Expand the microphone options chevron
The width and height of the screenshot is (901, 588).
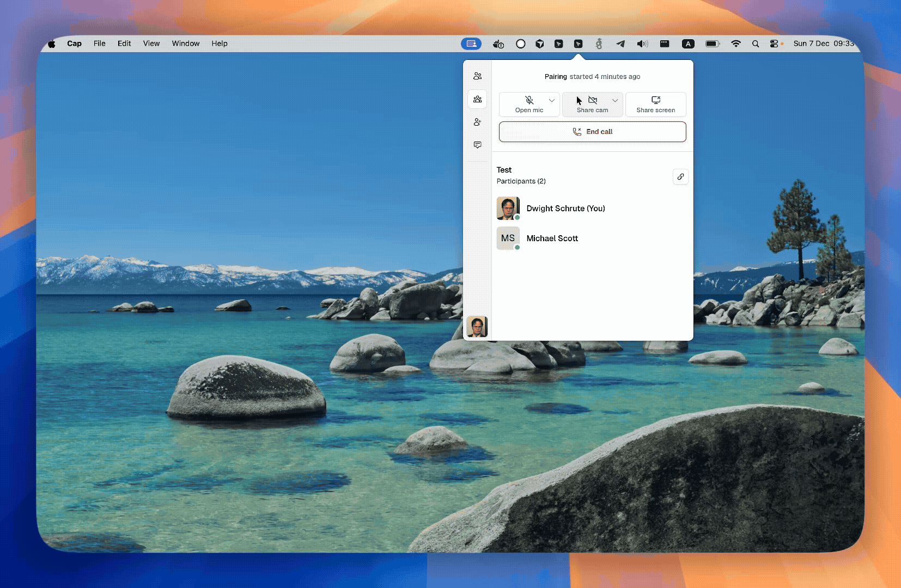(x=551, y=101)
